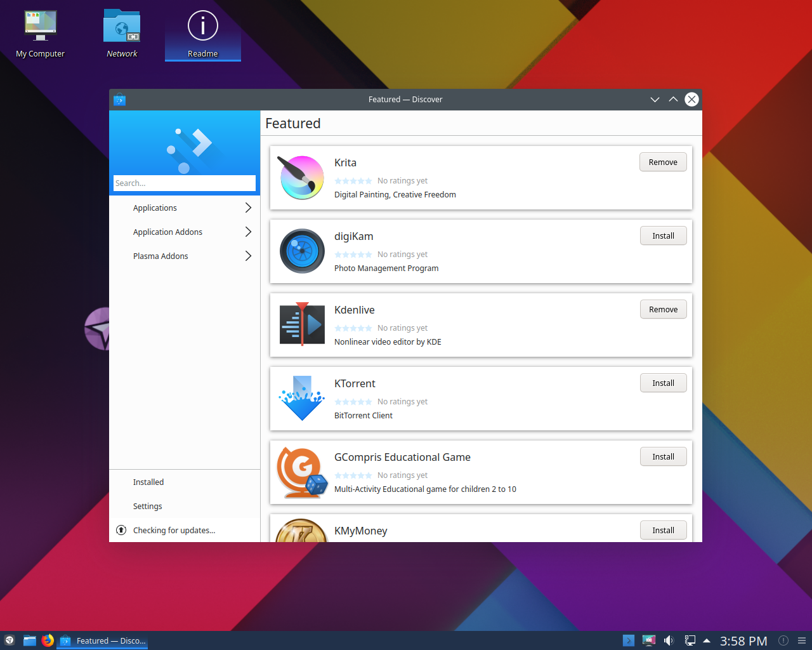Open the panel hamburger menu in taskbar

click(802, 640)
